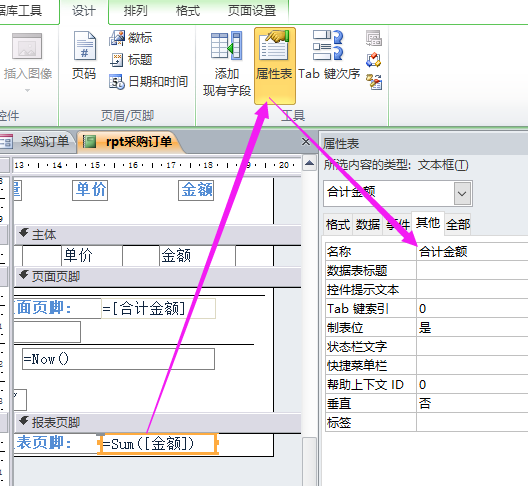
Task: Click the 制表位 value 是
Action: click(472, 327)
